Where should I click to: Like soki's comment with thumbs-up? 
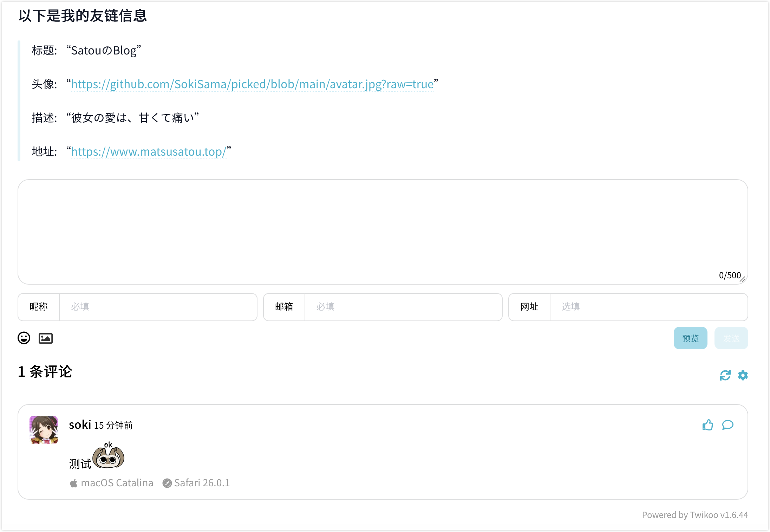click(x=707, y=425)
